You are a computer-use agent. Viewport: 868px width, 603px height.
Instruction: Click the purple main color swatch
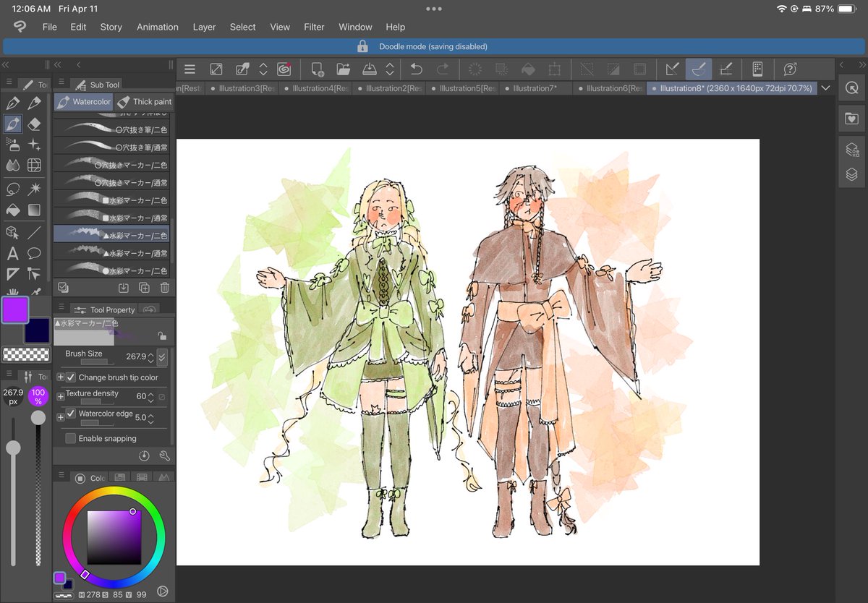[x=15, y=310]
